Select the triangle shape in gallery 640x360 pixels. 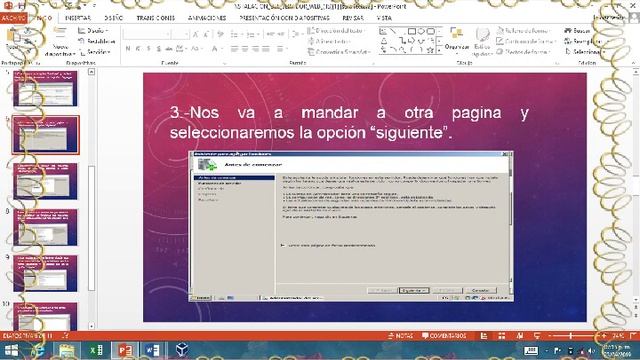(x=384, y=41)
